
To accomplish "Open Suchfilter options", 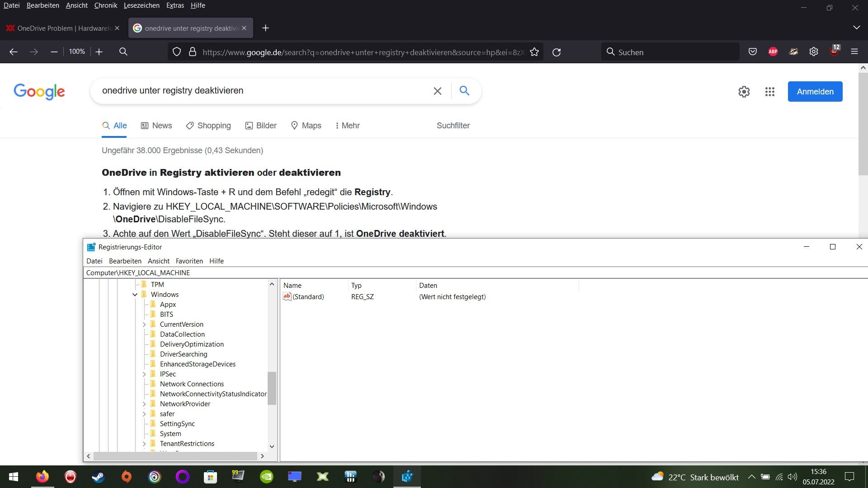I will tap(453, 126).
